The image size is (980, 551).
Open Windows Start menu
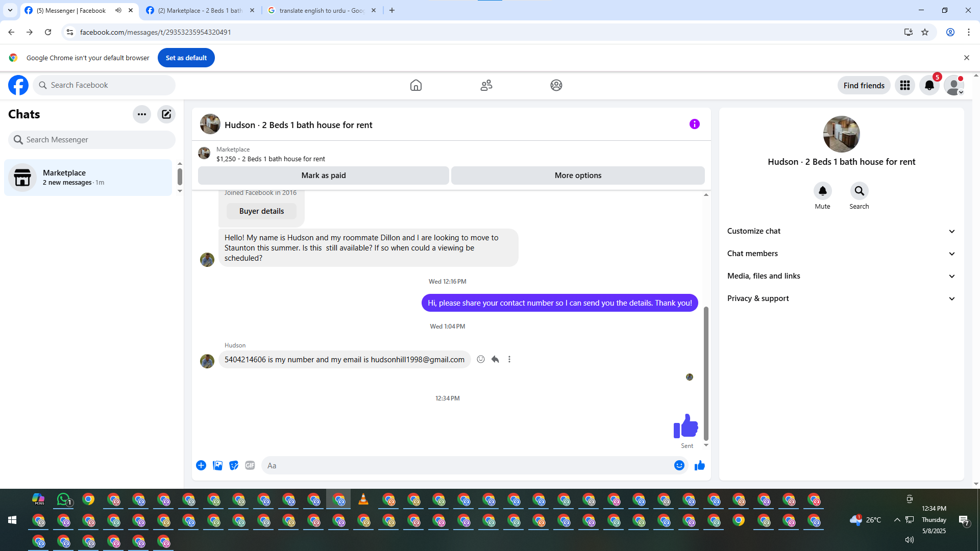[x=12, y=520]
